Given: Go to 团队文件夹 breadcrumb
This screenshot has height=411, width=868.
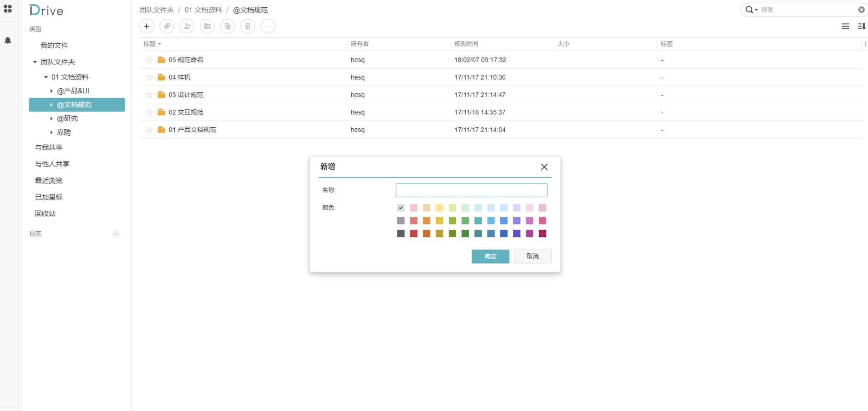Looking at the screenshot, I should click(x=157, y=10).
